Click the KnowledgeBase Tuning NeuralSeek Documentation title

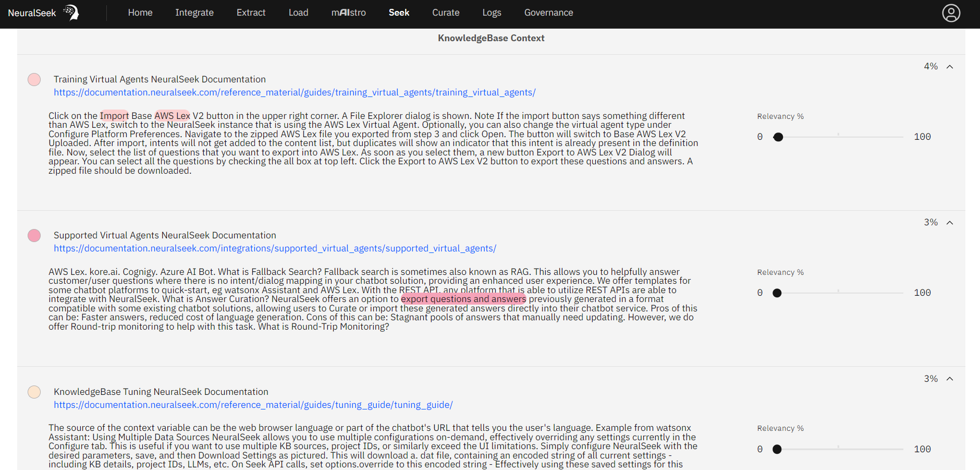pyautogui.click(x=161, y=392)
